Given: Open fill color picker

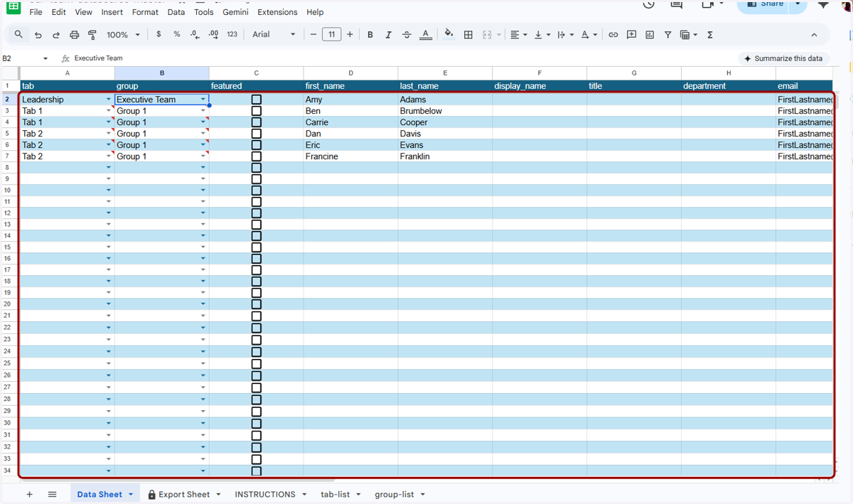Looking at the screenshot, I should click(x=449, y=34).
